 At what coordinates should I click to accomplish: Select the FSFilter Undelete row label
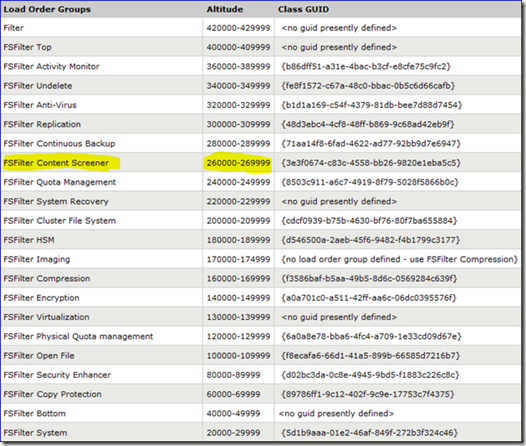[38, 86]
